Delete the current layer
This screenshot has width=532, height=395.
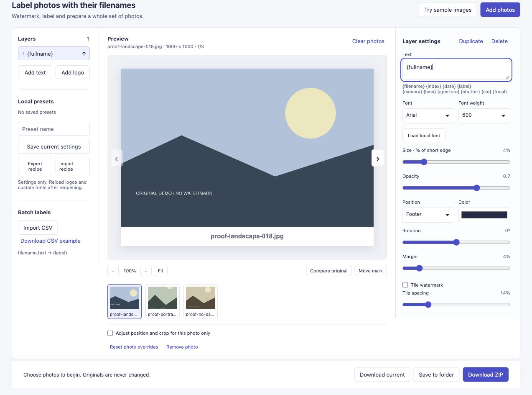pyautogui.click(x=499, y=41)
